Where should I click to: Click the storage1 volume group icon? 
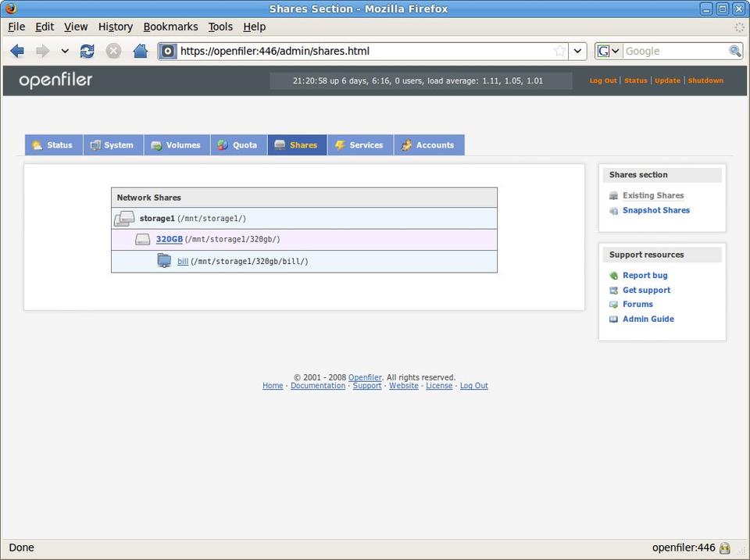(124, 219)
